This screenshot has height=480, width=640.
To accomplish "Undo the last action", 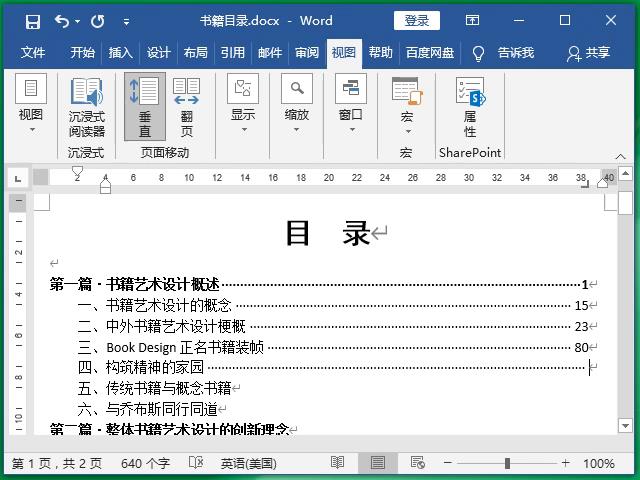I will pyautogui.click(x=62, y=21).
